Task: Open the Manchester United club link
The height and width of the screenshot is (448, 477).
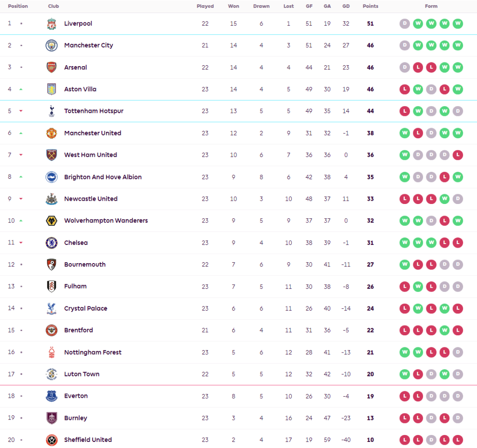Action: click(92, 133)
